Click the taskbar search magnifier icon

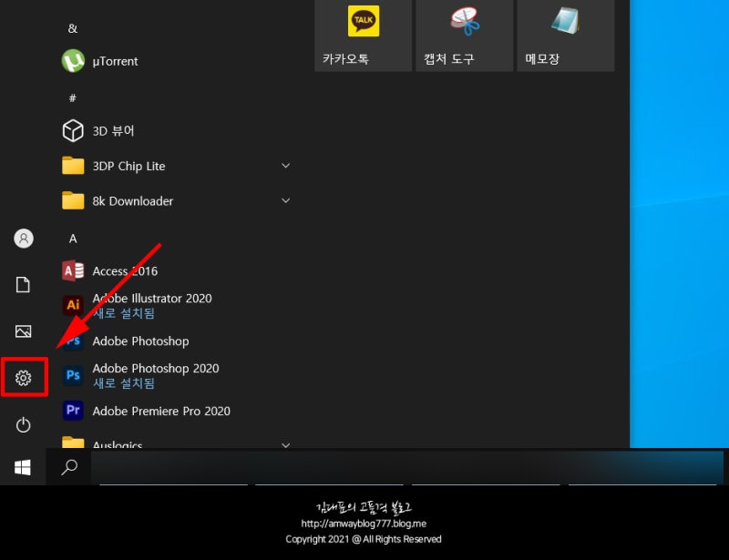(69, 466)
